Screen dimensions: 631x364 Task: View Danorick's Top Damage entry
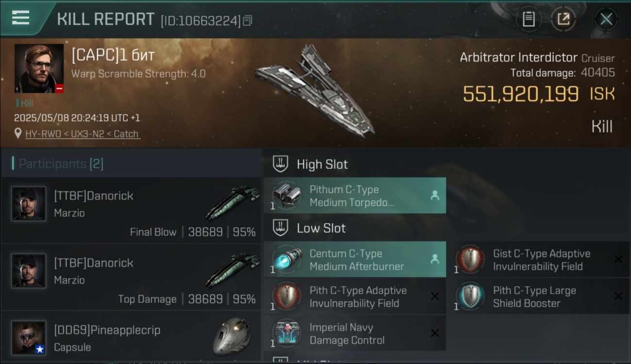tap(131, 277)
